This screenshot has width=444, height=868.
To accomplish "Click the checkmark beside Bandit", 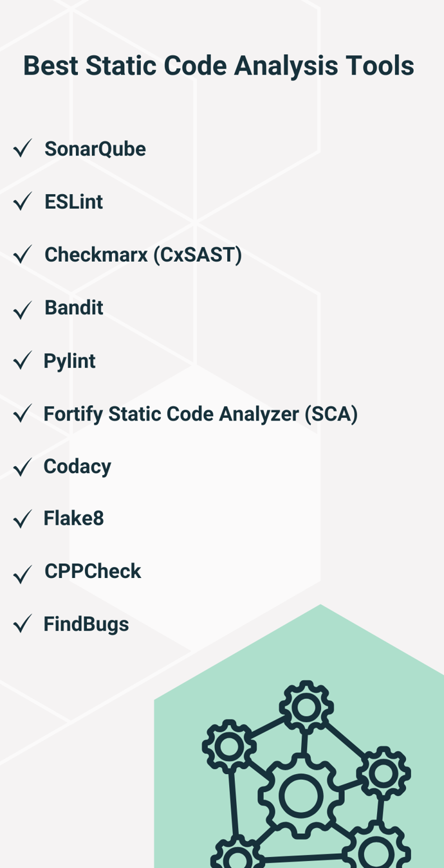I will tap(23, 311).
